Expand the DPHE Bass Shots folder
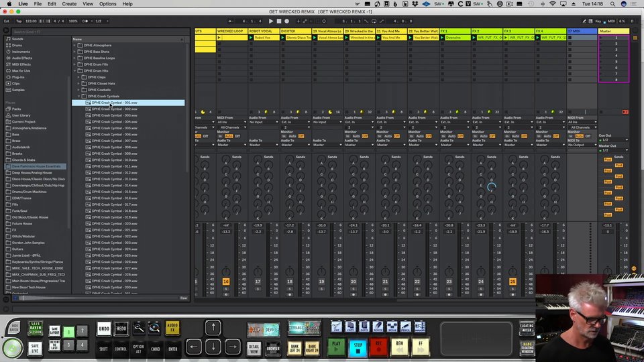644x362 pixels. pos(74,52)
